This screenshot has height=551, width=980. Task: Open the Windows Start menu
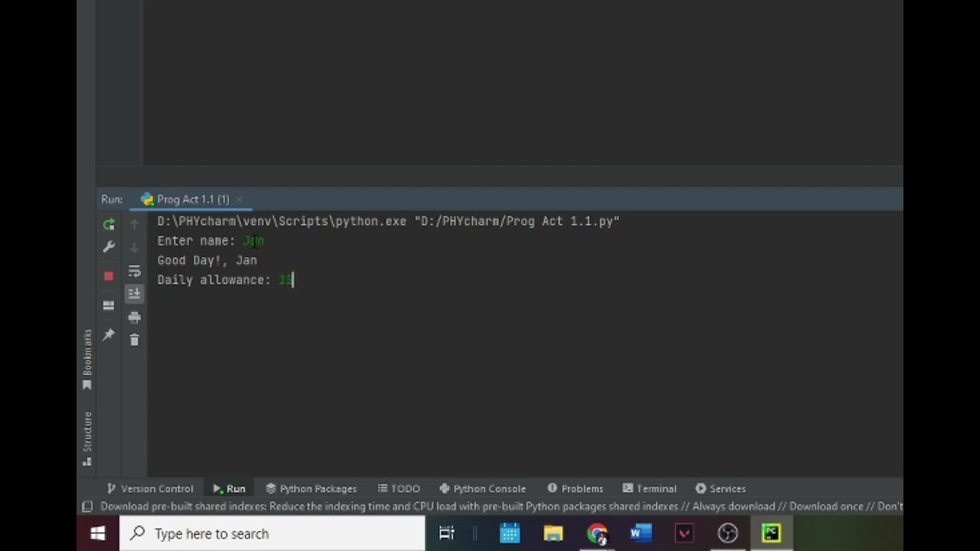pyautogui.click(x=97, y=533)
